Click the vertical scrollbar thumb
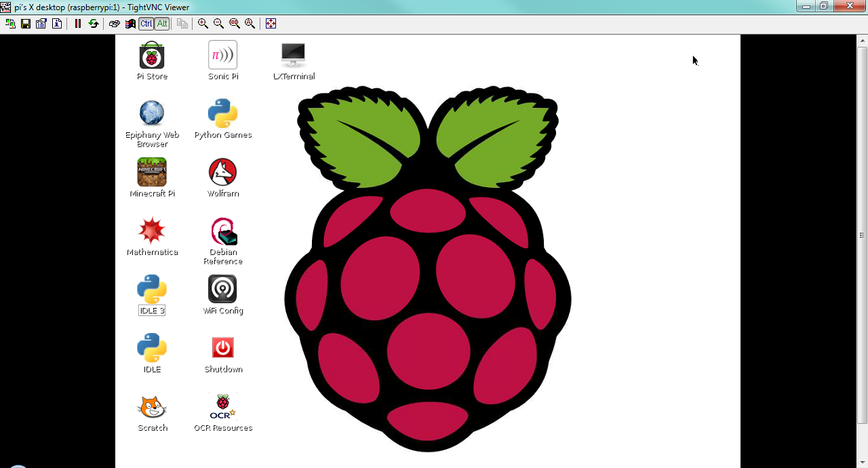The width and height of the screenshot is (868, 468). coord(863,235)
